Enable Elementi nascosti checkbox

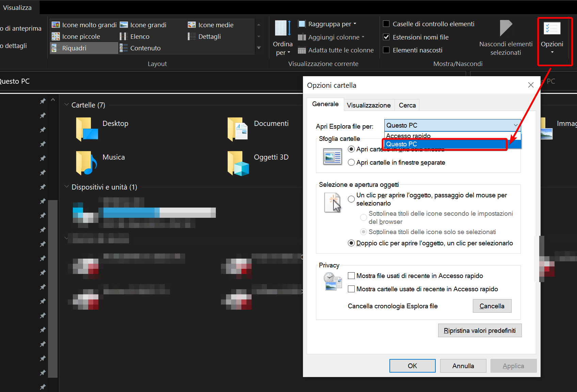point(386,50)
